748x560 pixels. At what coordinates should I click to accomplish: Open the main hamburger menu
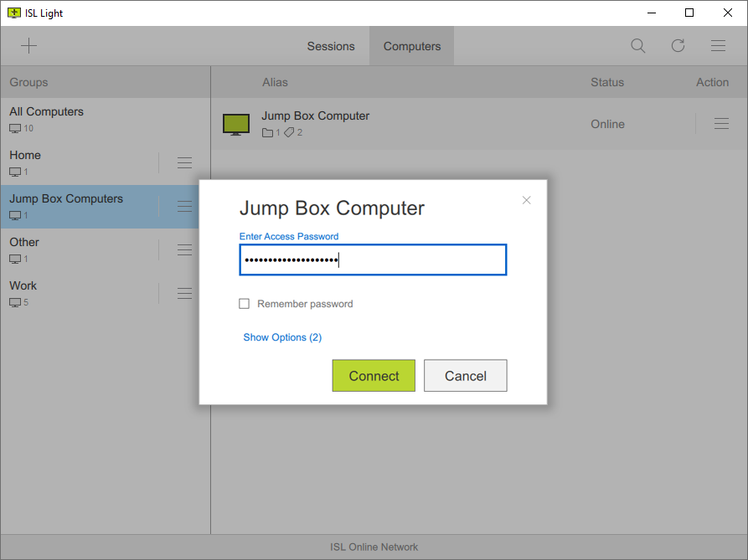pyautogui.click(x=718, y=46)
